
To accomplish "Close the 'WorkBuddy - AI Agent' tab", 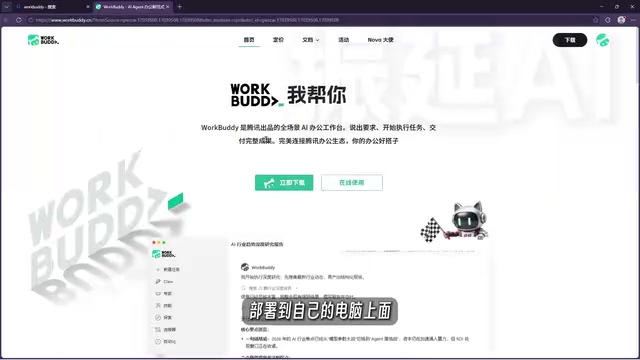I will click(167, 7).
